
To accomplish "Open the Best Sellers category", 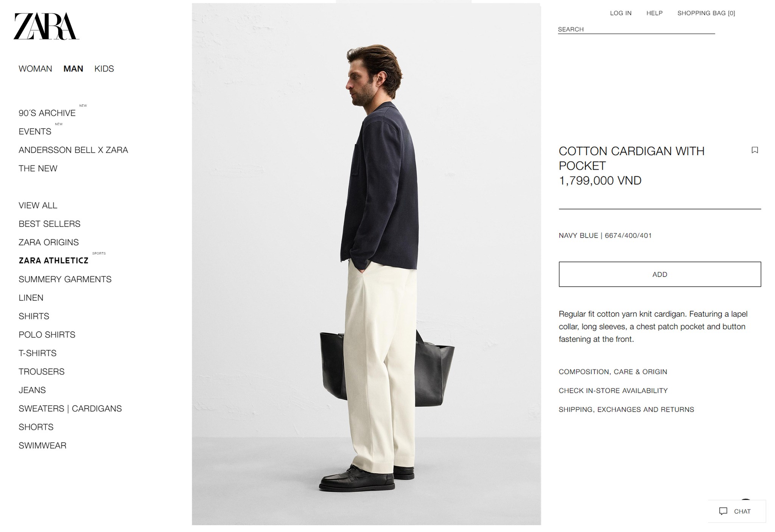I will (x=50, y=224).
